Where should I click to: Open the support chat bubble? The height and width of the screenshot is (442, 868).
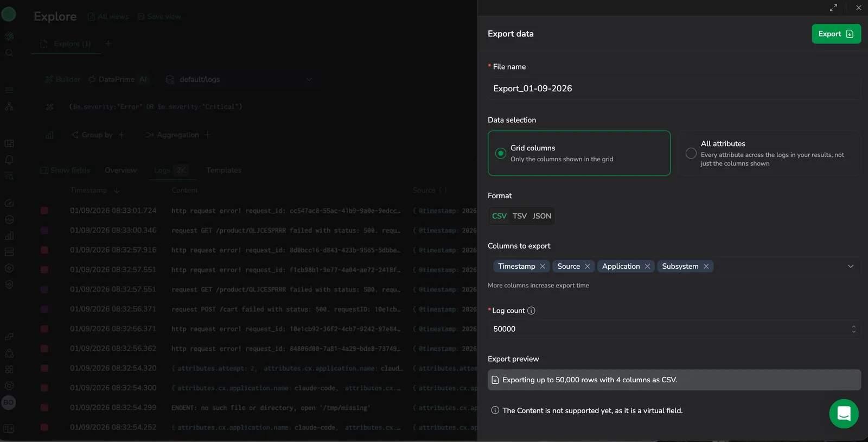pyautogui.click(x=844, y=414)
